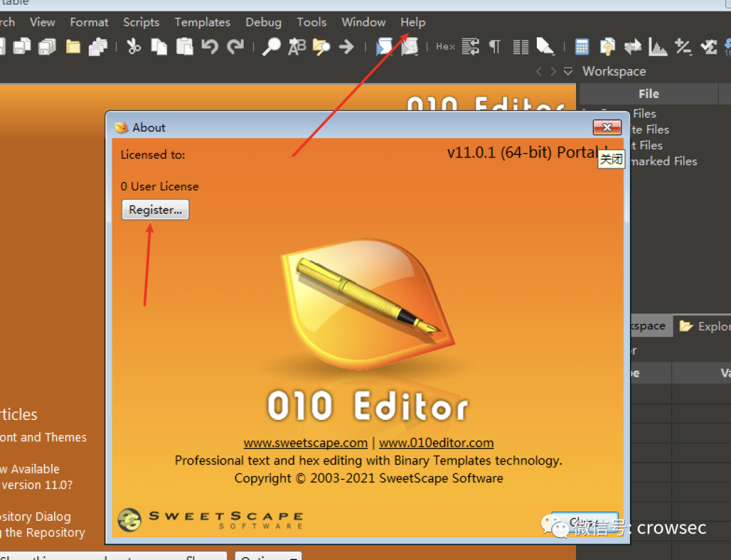Open the Debug menu
The height and width of the screenshot is (560, 731).
263,22
